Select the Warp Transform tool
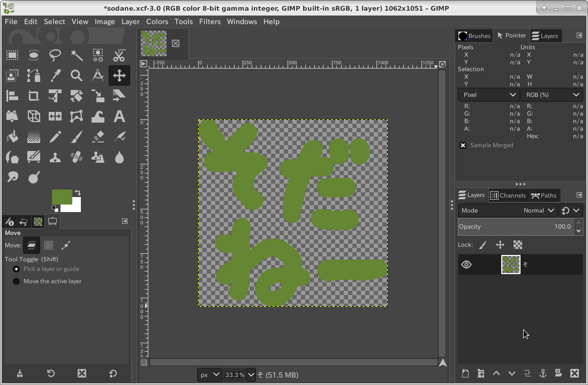Screen dimensions: 588x385 point(98,116)
